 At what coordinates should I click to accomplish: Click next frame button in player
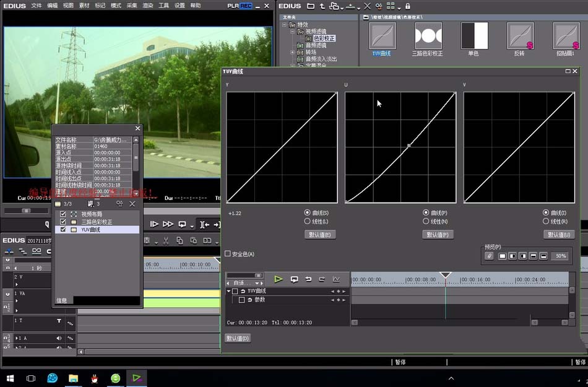[x=154, y=224]
